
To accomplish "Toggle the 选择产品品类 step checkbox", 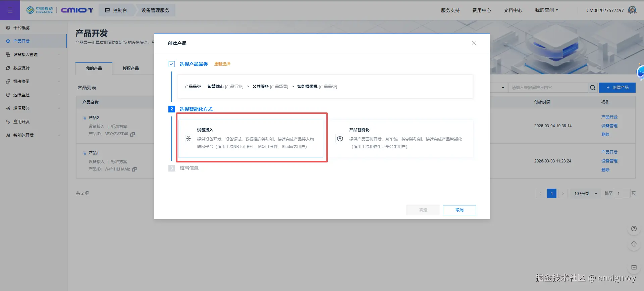I will pyautogui.click(x=172, y=64).
